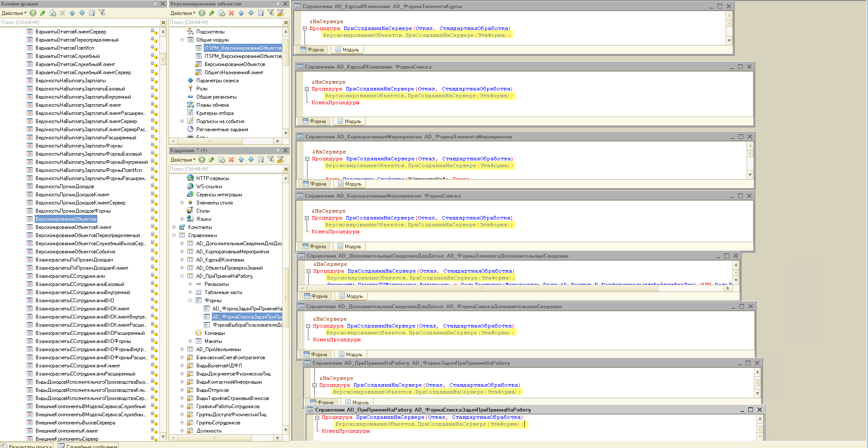Click Sort list icon in Версионирование объектов toolbar
This screenshot has width=868, height=448.
(x=261, y=13)
